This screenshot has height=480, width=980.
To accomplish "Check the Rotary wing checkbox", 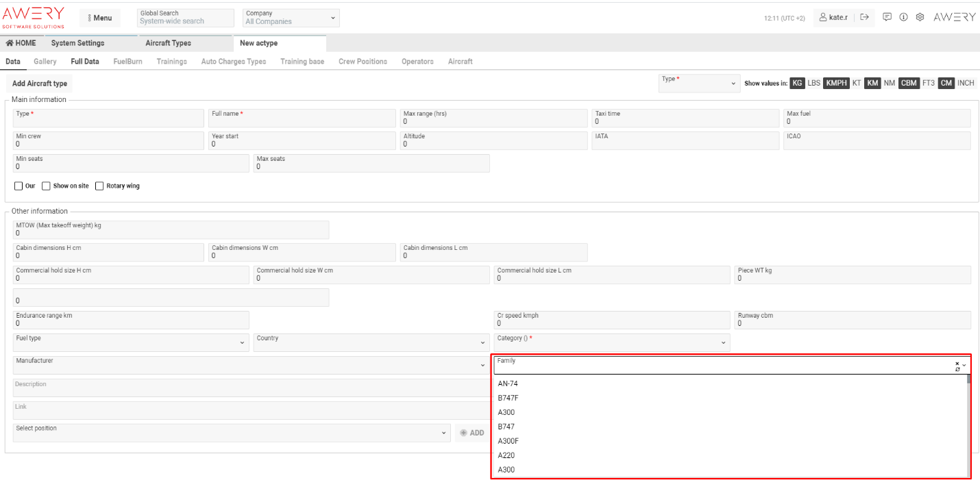I will [99, 186].
